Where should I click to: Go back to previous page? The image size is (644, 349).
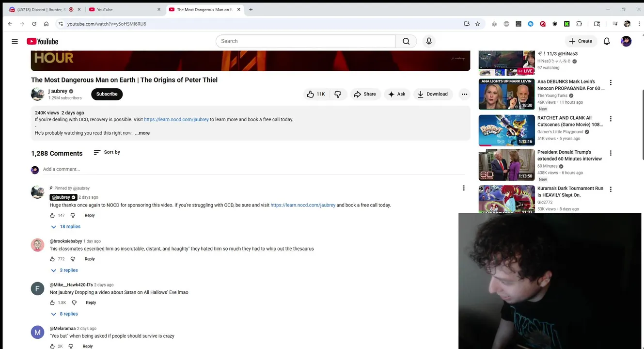click(x=10, y=24)
